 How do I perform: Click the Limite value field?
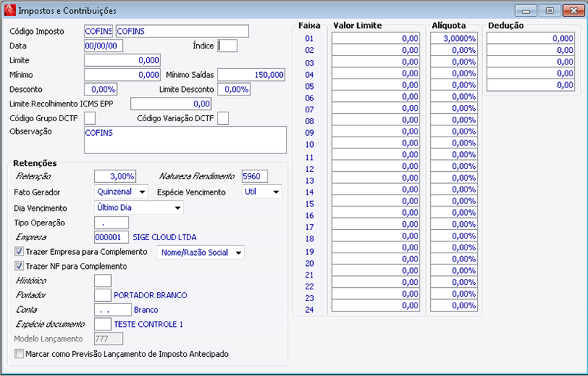pyautogui.click(x=122, y=60)
